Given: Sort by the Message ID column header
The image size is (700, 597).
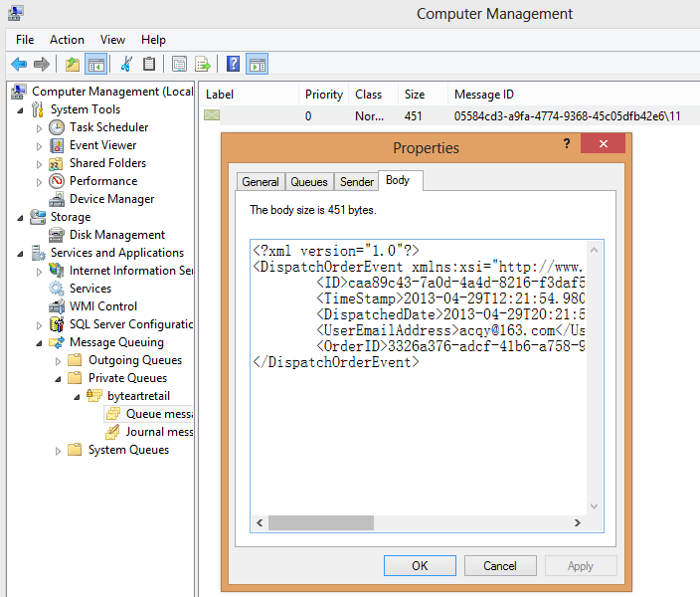Looking at the screenshot, I should click(x=574, y=95).
